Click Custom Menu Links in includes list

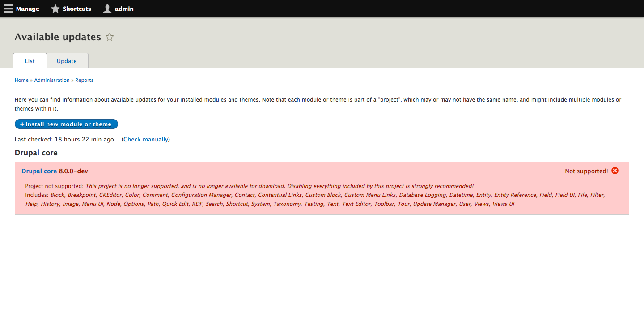[370, 195]
